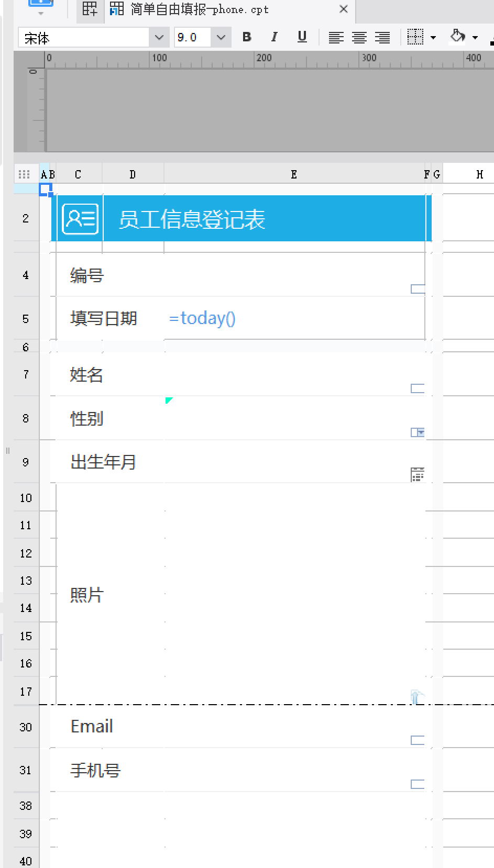
Task: Select column E header
Action: click(x=294, y=174)
